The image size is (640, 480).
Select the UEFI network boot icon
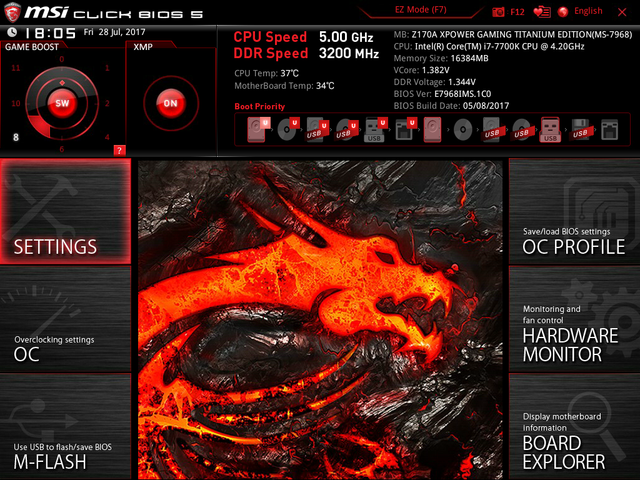pos(406,130)
